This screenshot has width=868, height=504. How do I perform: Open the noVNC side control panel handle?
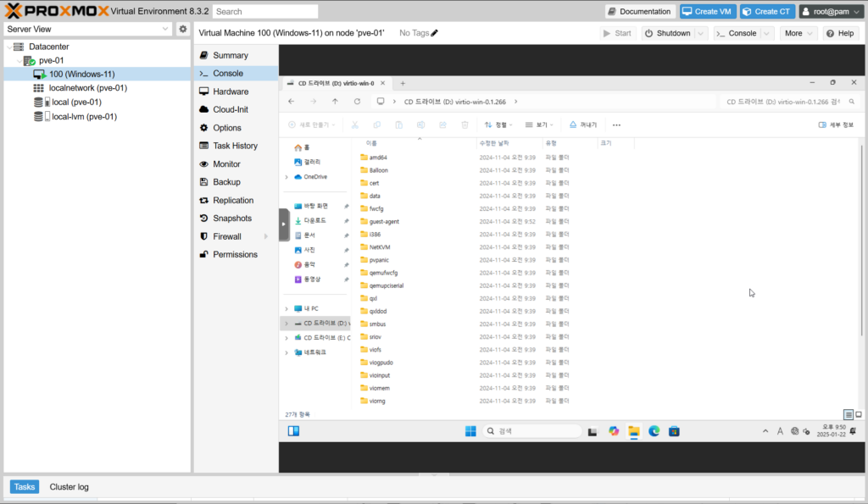click(284, 224)
